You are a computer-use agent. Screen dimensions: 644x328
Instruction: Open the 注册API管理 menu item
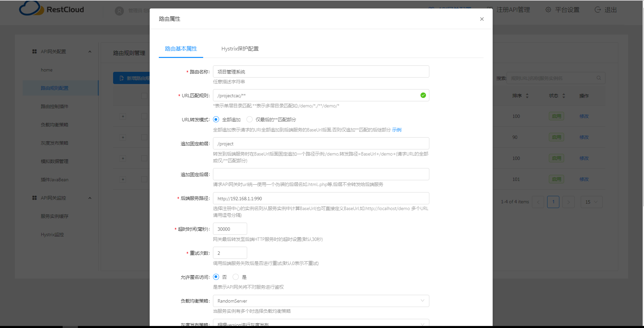(513, 10)
